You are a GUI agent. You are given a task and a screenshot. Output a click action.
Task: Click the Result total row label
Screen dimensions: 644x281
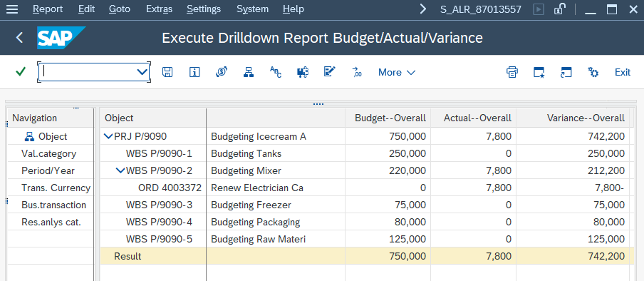tap(128, 256)
